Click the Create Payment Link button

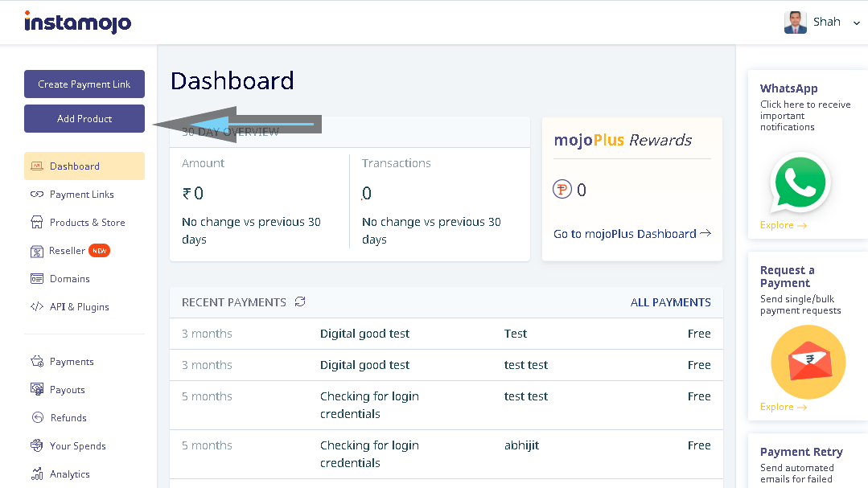tap(84, 84)
